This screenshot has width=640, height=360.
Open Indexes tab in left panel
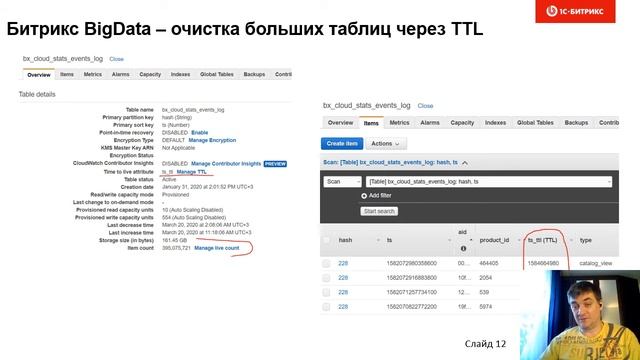[x=180, y=74]
